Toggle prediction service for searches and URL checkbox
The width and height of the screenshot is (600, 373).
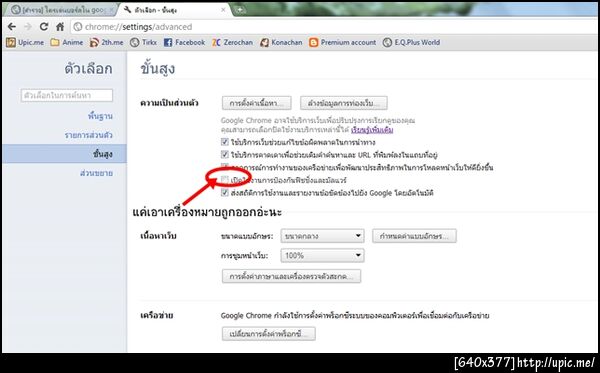point(225,155)
